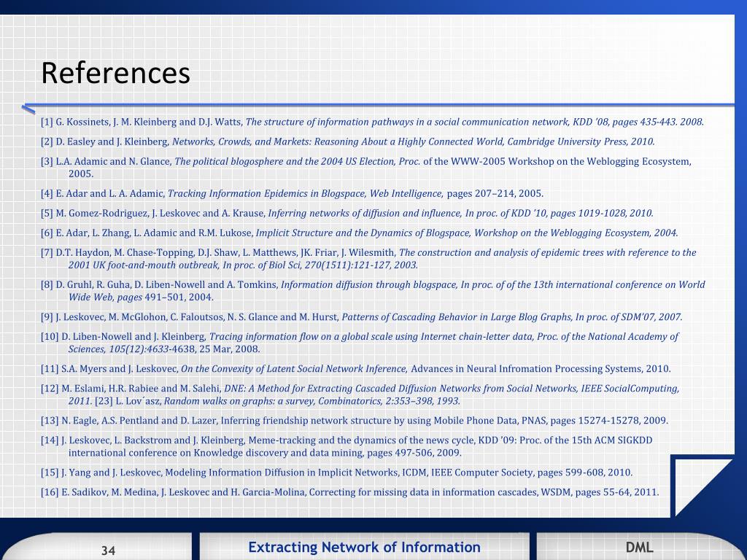747x560 pixels.
Task: Select reference [10] Tracing information flow on global scale
Action: (x=360, y=343)
